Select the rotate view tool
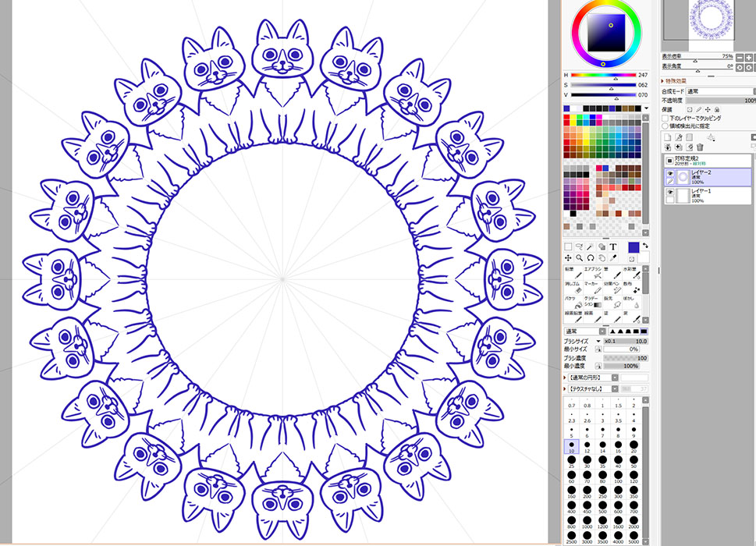756x546 pixels. tap(591, 258)
